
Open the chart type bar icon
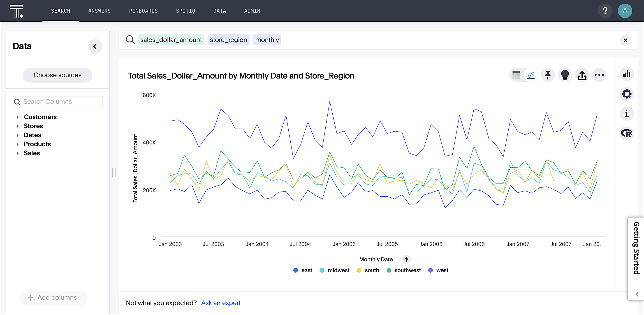(x=626, y=74)
